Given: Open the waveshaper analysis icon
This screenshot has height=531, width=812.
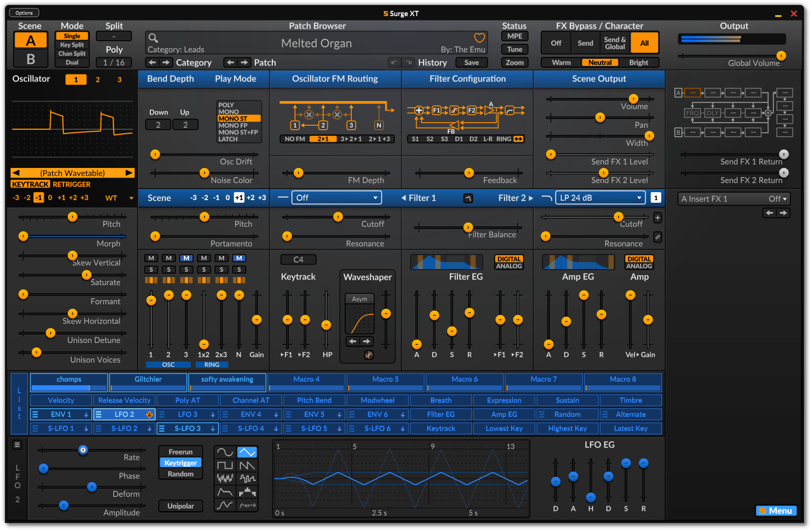Looking at the screenshot, I should [x=369, y=355].
